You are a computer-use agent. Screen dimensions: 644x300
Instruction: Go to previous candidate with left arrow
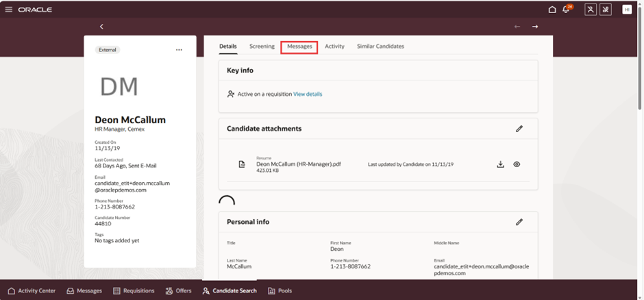[517, 26]
